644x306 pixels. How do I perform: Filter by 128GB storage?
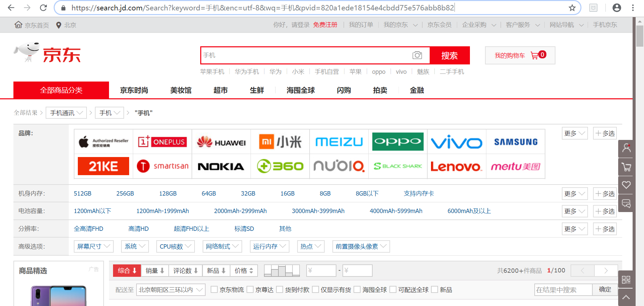[168, 194]
